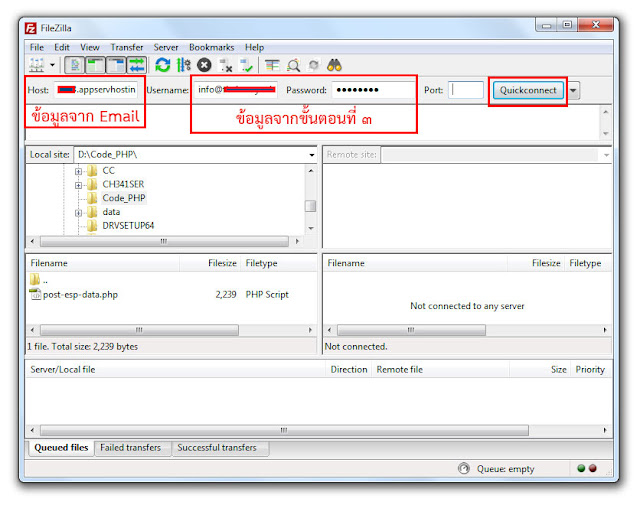
Task: Click the Remote file column header
Action: click(x=440, y=369)
